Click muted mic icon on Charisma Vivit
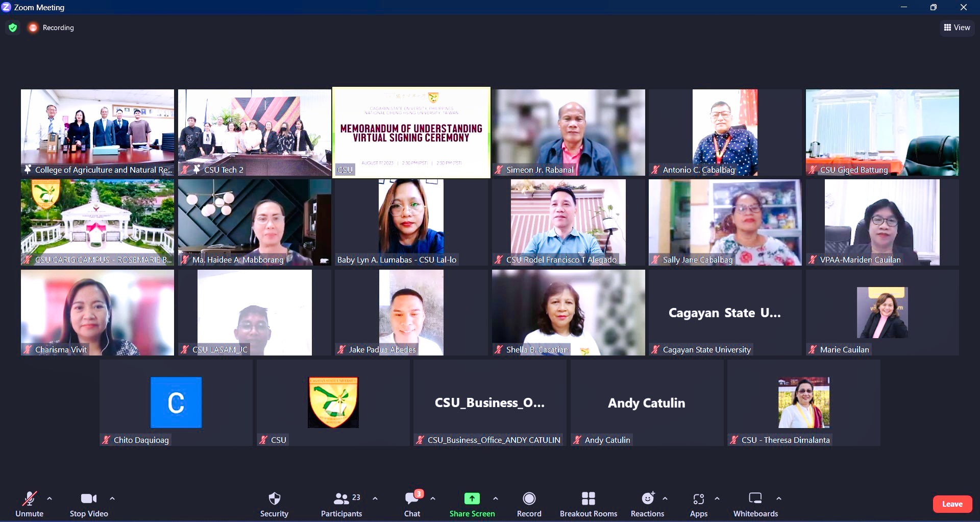The image size is (980, 522). pos(28,349)
